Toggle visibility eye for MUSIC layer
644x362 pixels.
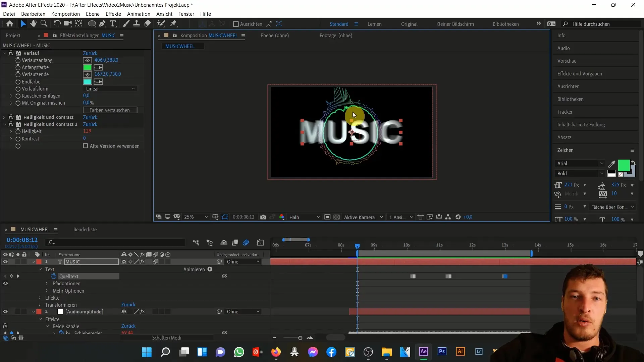pyautogui.click(x=5, y=262)
